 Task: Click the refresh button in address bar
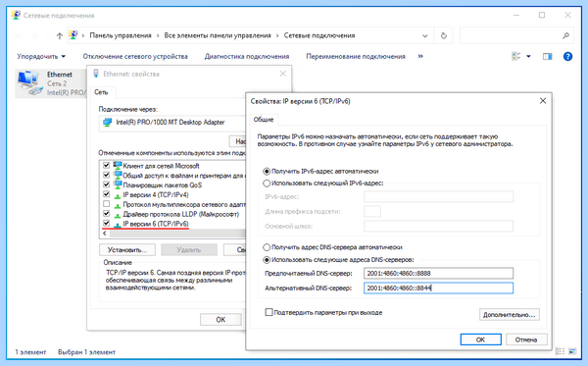pos(444,35)
